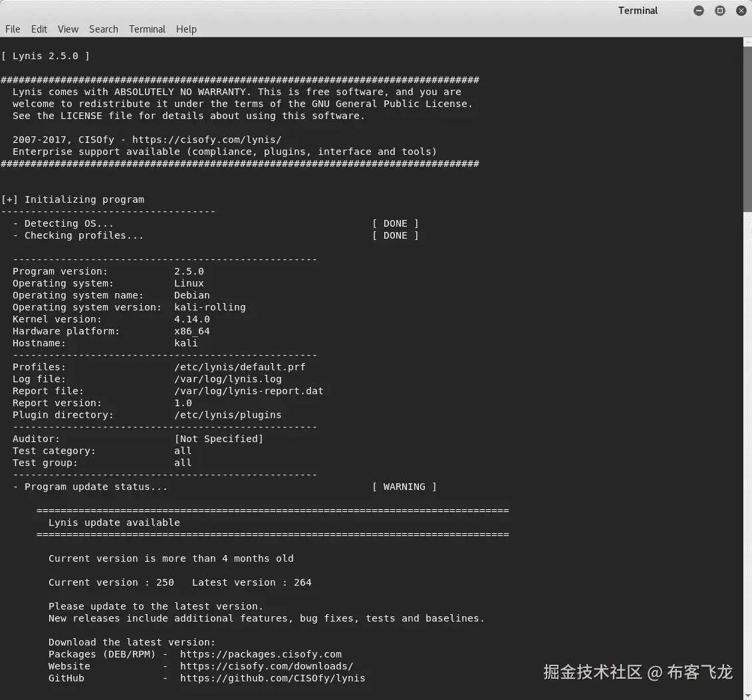752x700 pixels.
Task: Open the File menu
Action: coord(13,29)
